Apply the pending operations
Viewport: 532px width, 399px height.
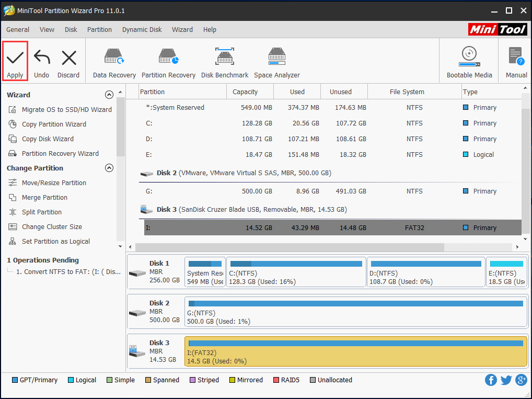15,62
